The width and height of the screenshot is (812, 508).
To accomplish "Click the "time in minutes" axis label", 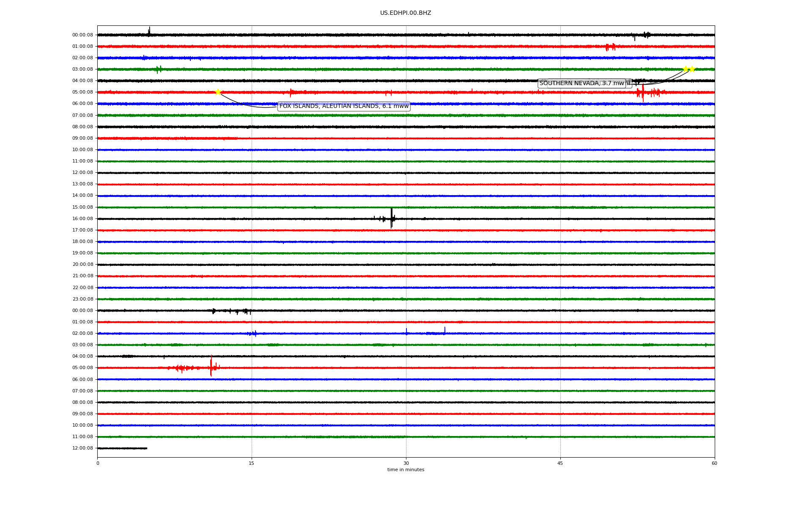I will [406, 470].
